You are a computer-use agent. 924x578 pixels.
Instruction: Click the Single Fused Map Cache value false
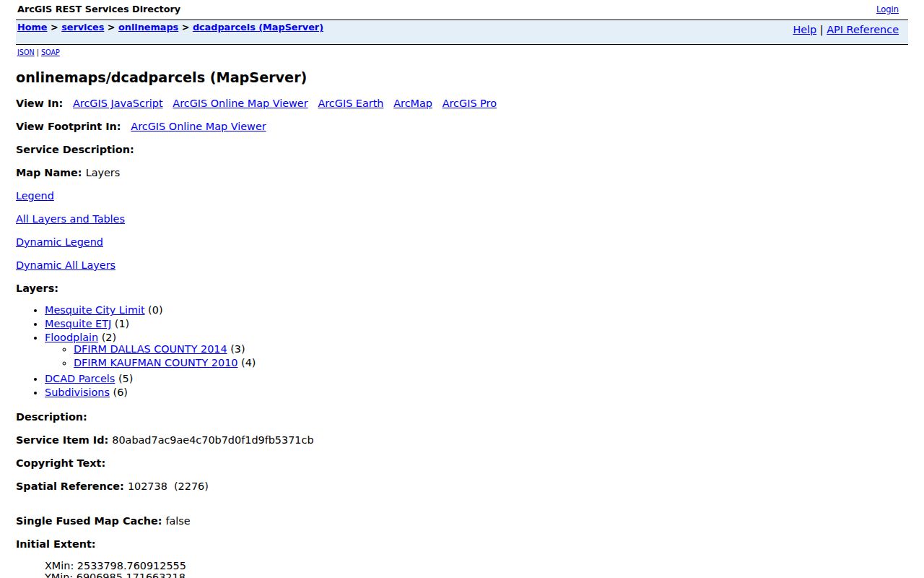coord(178,521)
